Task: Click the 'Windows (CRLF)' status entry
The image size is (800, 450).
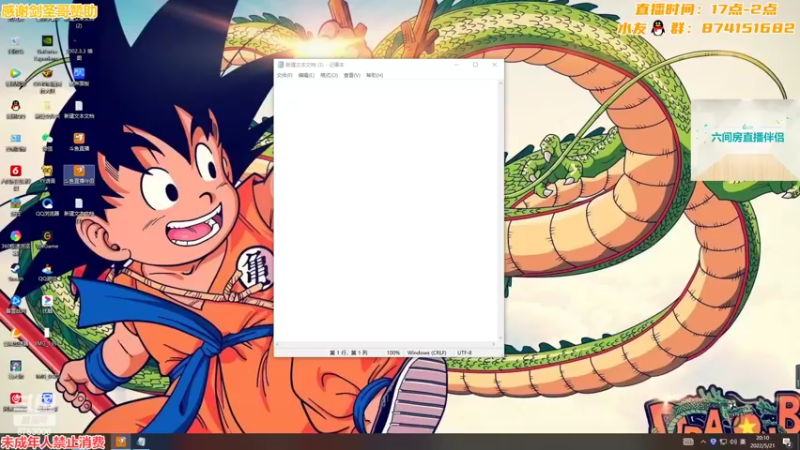Action: 427,353
